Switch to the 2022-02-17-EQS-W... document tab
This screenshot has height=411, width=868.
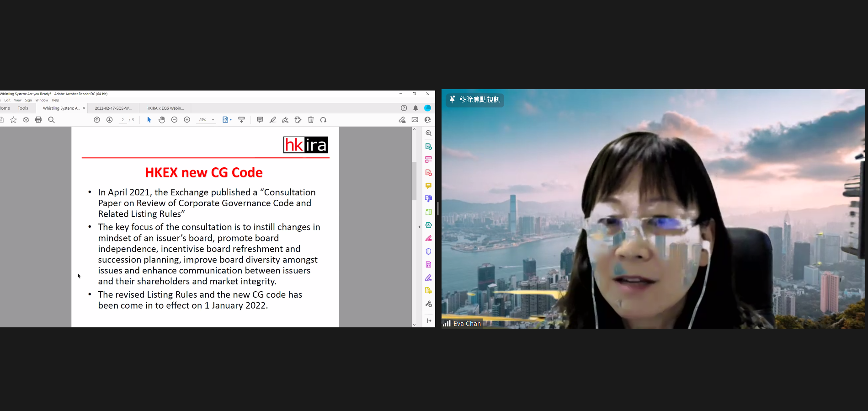113,108
